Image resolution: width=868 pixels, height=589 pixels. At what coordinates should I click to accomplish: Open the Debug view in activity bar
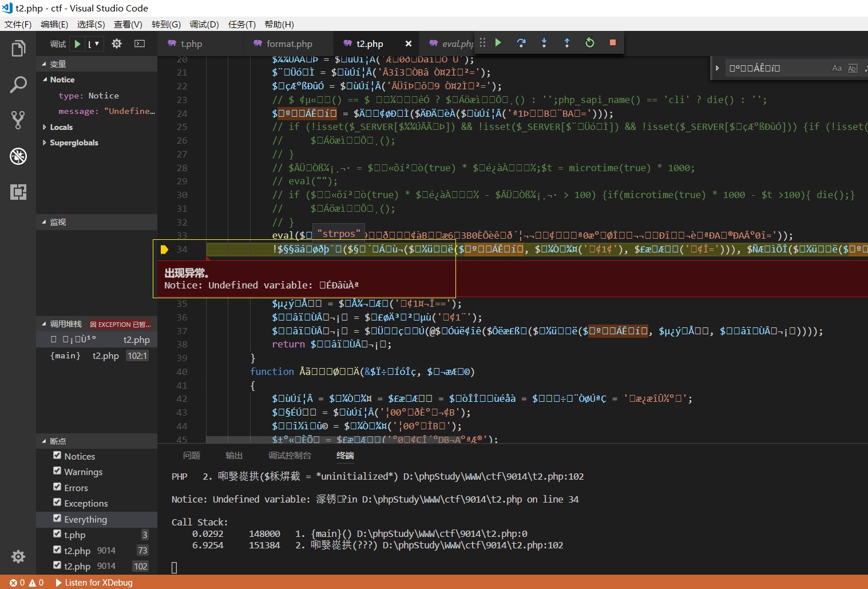click(x=18, y=156)
